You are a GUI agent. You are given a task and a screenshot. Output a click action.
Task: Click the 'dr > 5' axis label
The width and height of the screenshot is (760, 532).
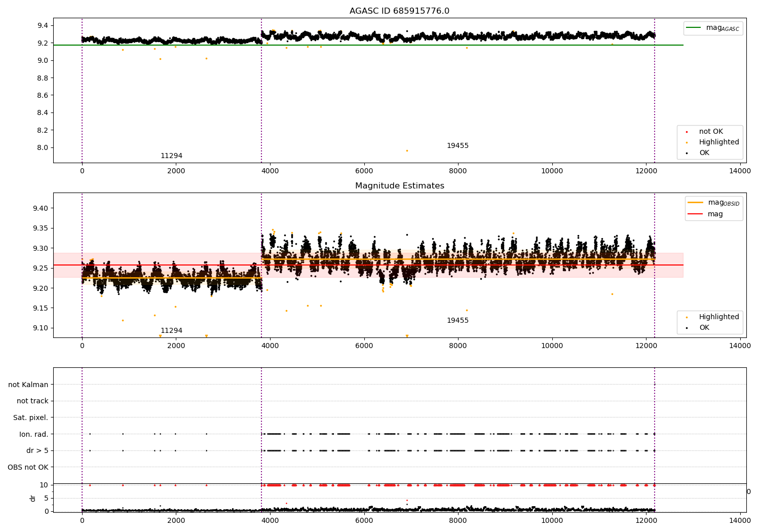[x=37, y=450]
